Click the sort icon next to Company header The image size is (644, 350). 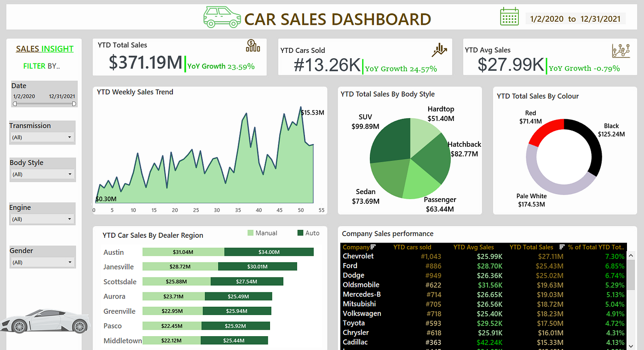pyautogui.click(x=373, y=247)
